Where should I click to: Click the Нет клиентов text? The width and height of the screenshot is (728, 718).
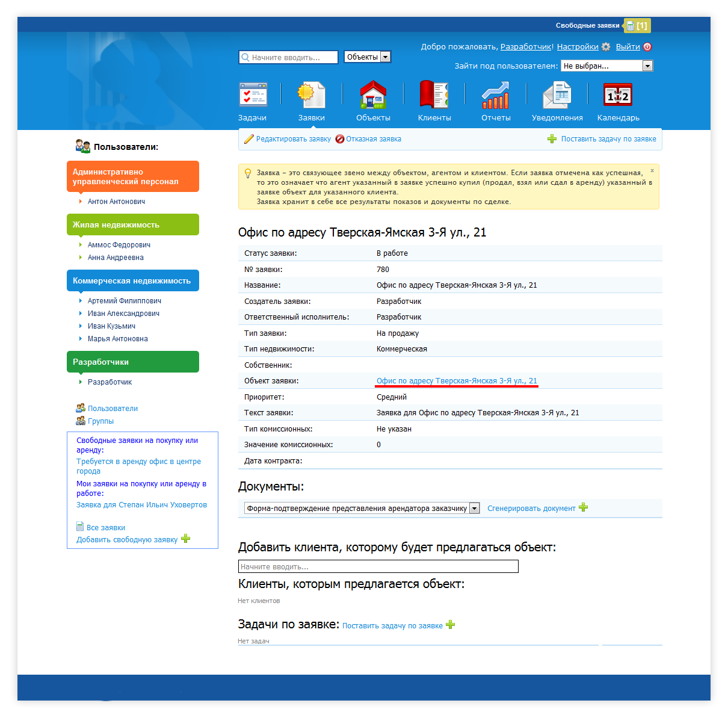coord(259,601)
